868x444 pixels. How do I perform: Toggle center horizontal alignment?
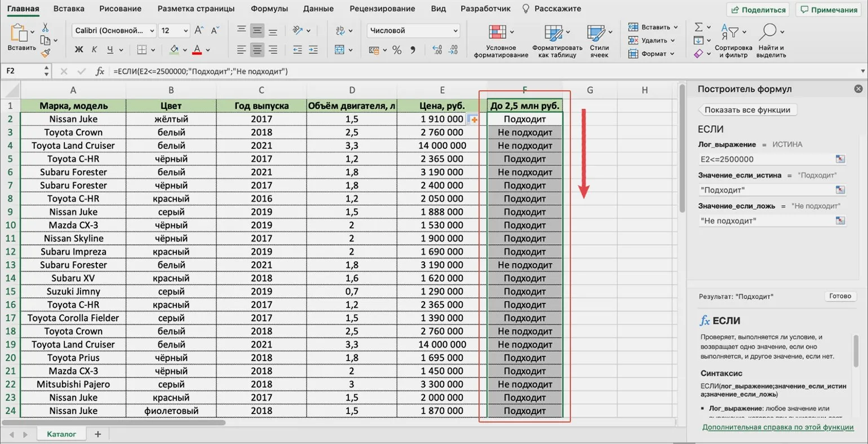257,50
